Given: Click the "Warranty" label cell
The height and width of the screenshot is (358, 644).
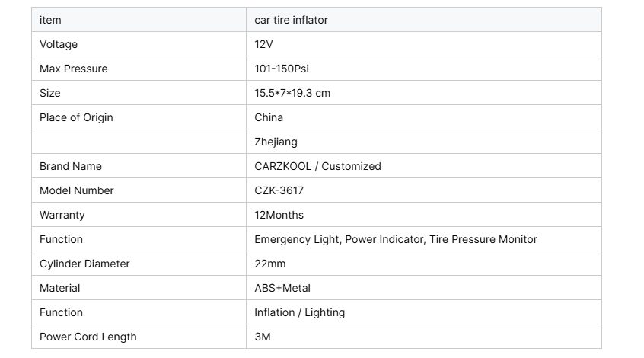Looking at the screenshot, I should [x=62, y=215].
